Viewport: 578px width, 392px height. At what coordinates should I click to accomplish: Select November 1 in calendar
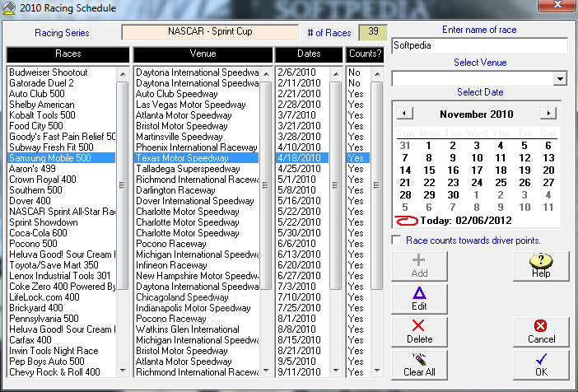[x=428, y=145]
